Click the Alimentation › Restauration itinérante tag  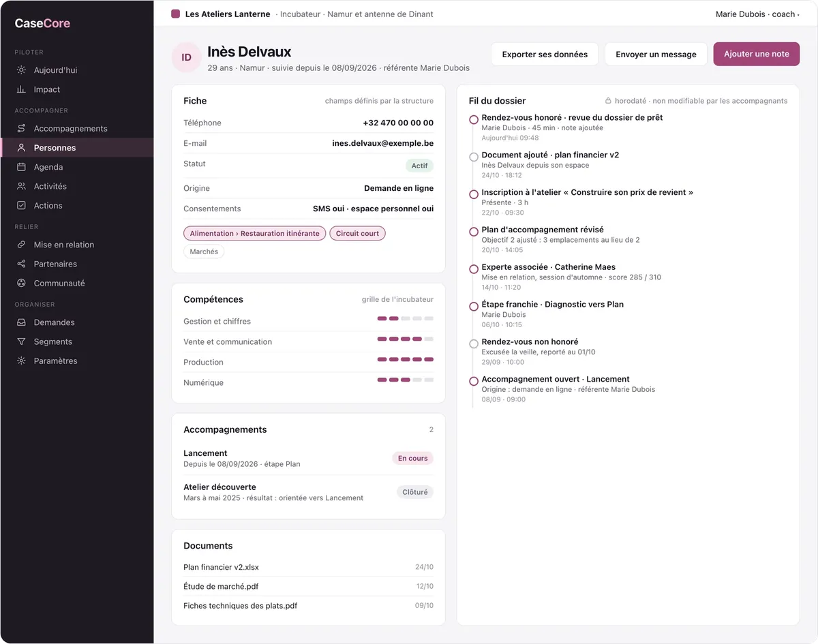[254, 233]
